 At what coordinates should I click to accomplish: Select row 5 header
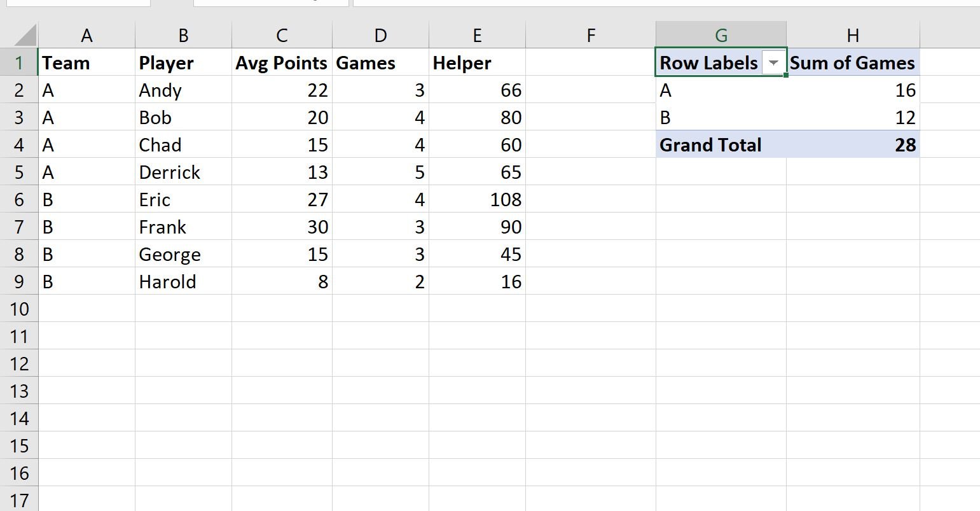click(x=19, y=172)
